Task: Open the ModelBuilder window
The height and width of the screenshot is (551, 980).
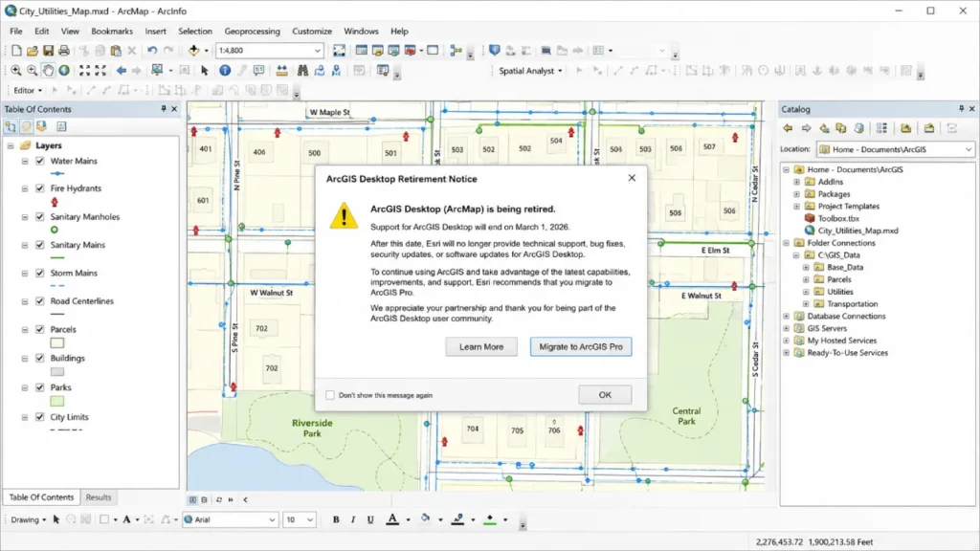Action: 457,51
